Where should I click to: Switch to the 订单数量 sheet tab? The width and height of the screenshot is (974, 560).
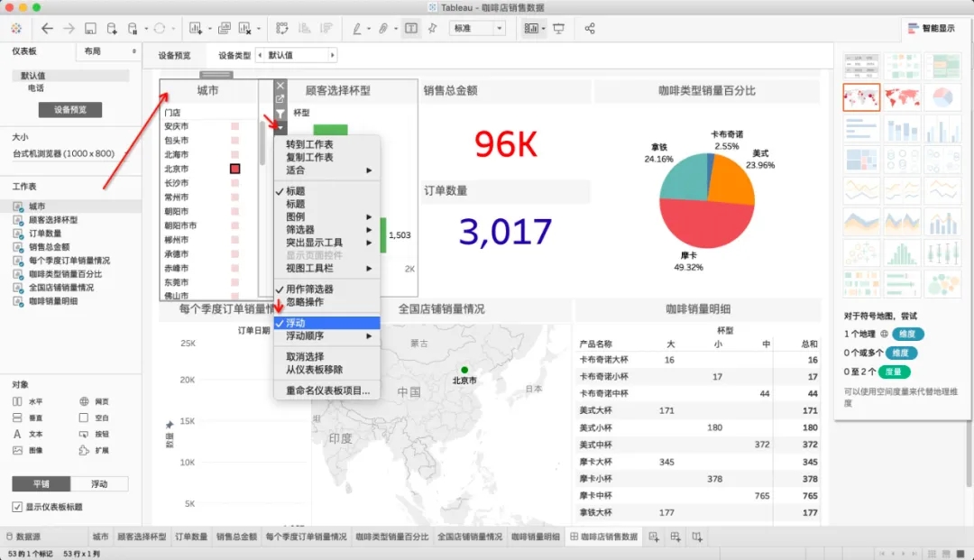[x=190, y=537]
